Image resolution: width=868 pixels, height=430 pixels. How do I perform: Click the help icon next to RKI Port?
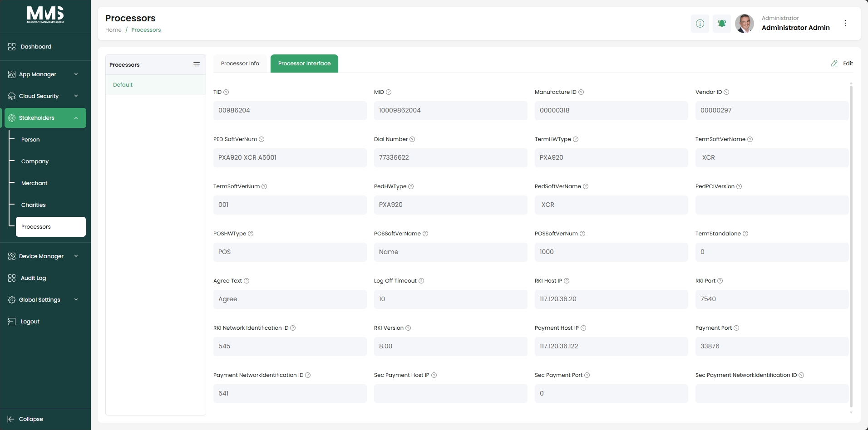click(x=720, y=281)
